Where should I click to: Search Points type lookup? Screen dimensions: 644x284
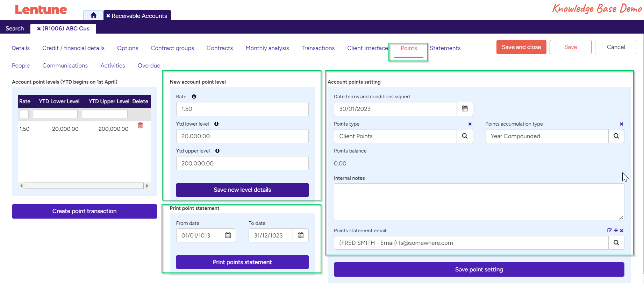pos(465,136)
